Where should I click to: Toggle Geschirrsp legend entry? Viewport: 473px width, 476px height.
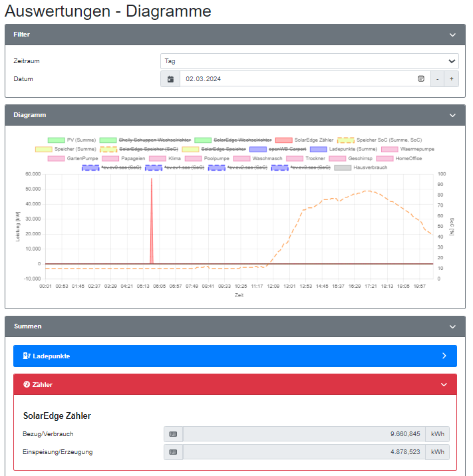(x=351, y=158)
